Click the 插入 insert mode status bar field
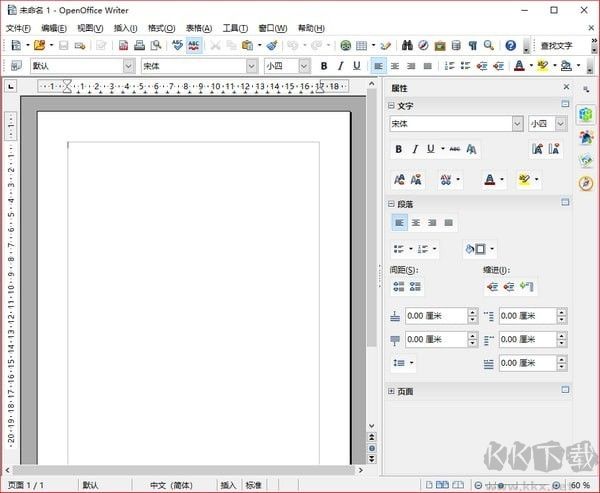The image size is (600, 493). (228, 485)
